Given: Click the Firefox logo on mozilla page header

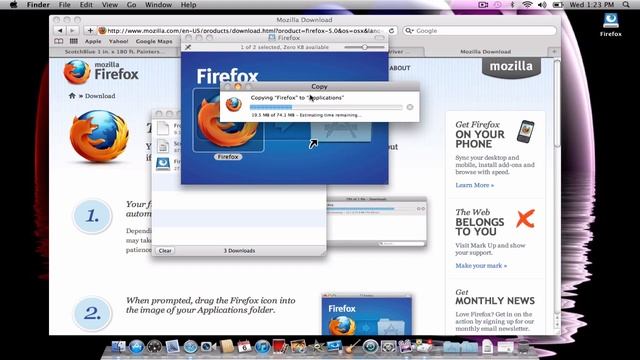Looking at the screenshot, I should coord(101,72).
